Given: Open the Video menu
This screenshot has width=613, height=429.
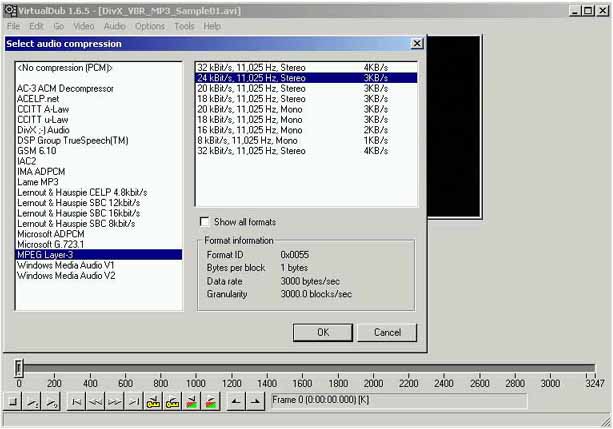Looking at the screenshot, I should [x=84, y=26].
